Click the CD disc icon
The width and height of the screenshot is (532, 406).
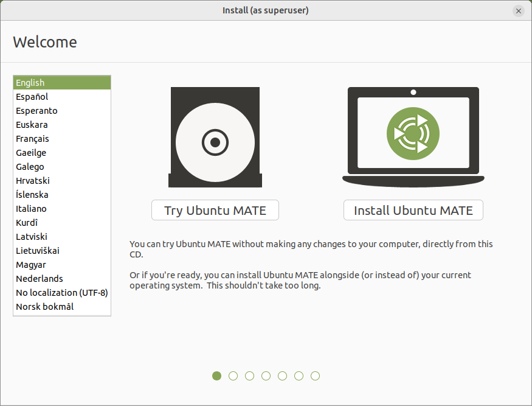coord(215,138)
